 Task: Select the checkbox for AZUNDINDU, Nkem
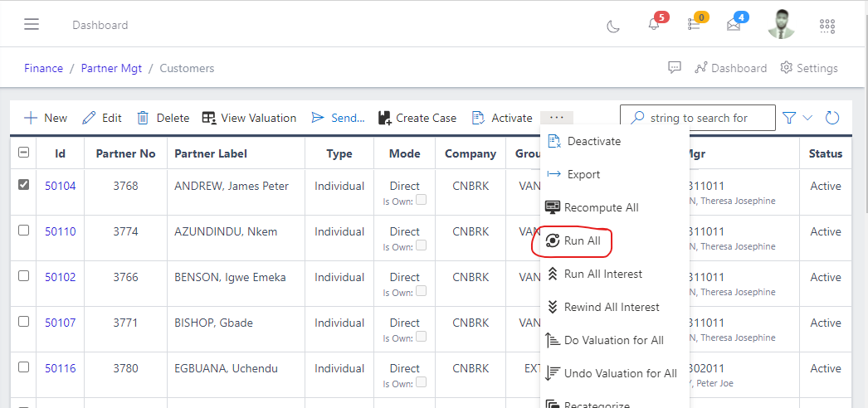tap(23, 231)
